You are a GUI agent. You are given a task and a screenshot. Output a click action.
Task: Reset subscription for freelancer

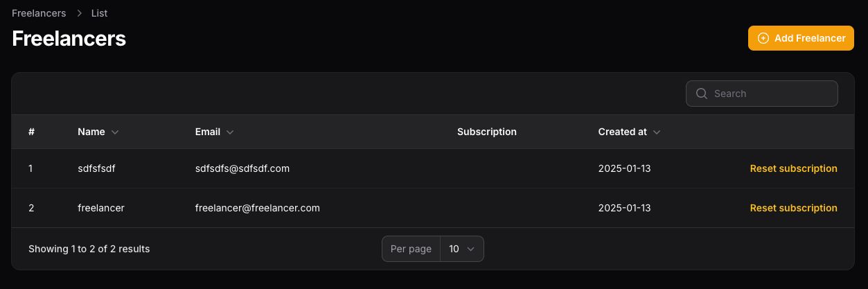pyautogui.click(x=793, y=208)
